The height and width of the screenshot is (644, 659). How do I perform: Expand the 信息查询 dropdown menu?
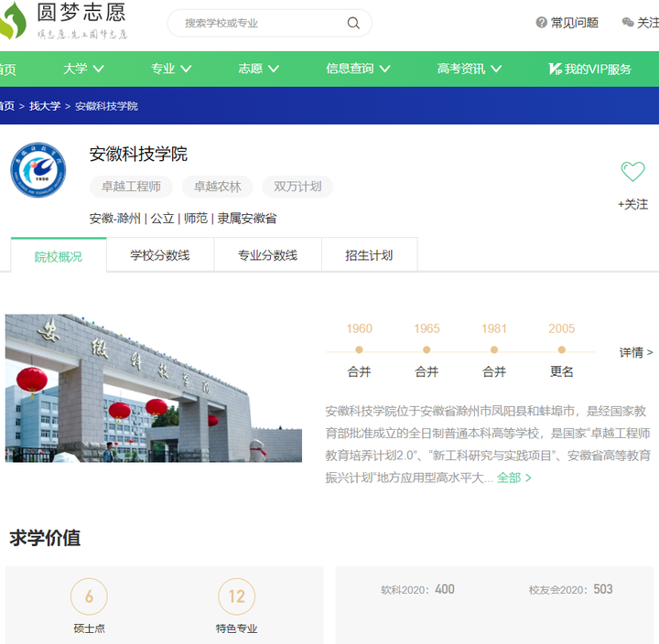pos(358,69)
